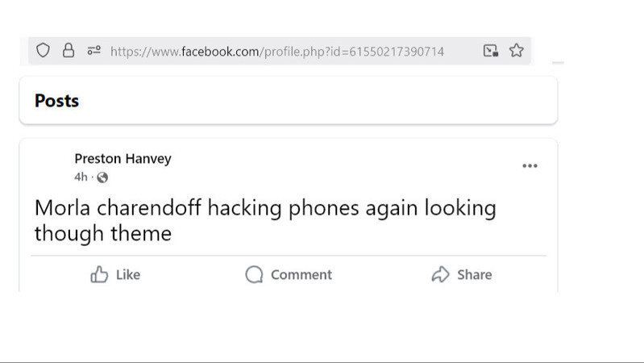Click the thumbs-up Like icon
This screenshot has height=363, width=644.
[x=99, y=275]
